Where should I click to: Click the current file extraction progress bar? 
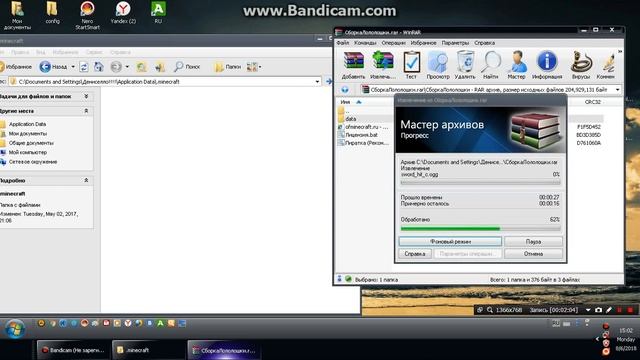480,182
